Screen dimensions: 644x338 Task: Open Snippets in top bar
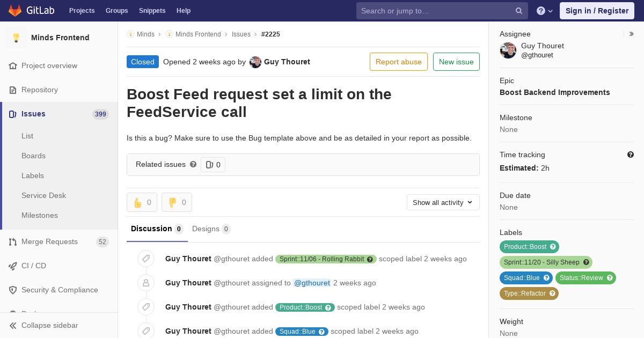152,11
